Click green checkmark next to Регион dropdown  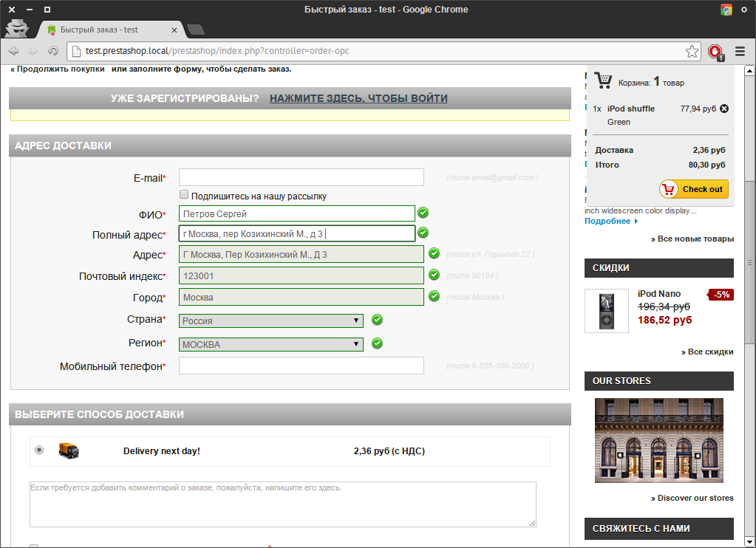coord(377,343)
